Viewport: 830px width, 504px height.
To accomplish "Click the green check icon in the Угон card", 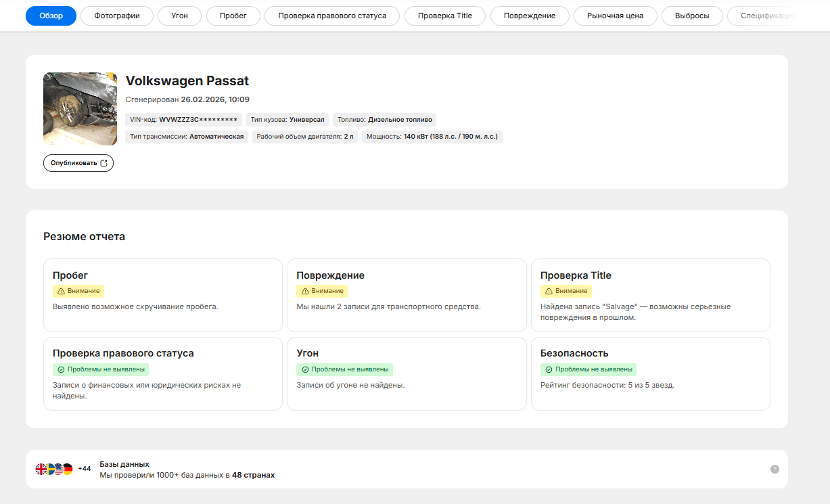I will (305, 369).
